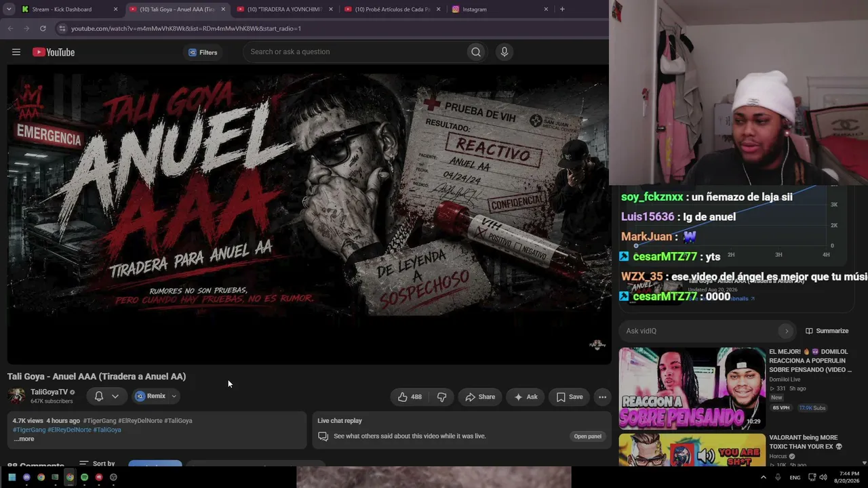Screen dimensions: 868x488
Task: Open the DOMILOL REACCIONA A POPERULIN video title
Action: click(810, 361)
